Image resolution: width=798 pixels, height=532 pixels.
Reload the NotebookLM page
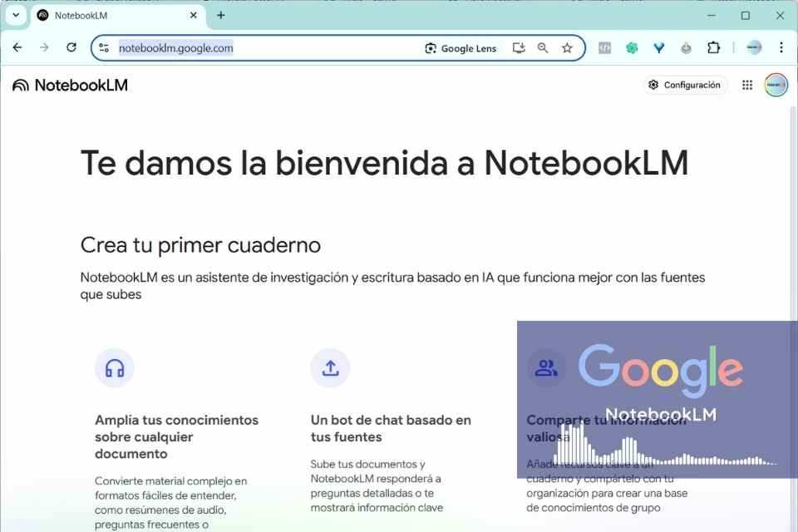click(x=71, y=48)
